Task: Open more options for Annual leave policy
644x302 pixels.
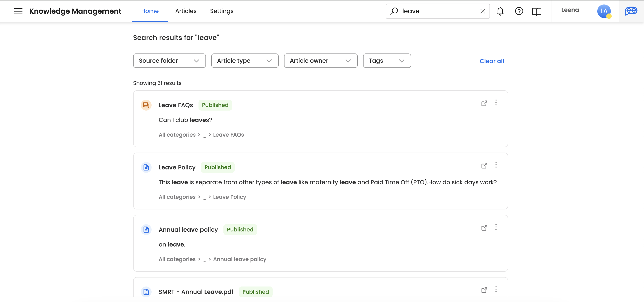Action: 496,227
